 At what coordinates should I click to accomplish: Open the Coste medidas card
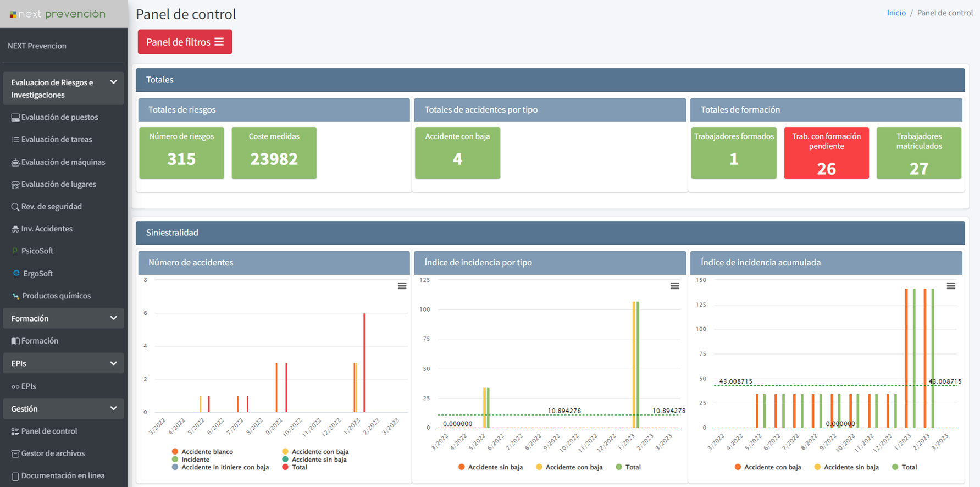point(274,153)
